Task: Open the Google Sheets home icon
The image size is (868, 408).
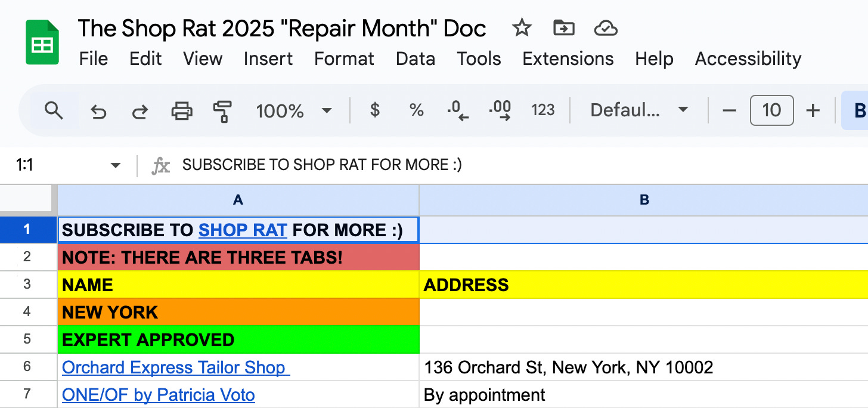Action: click(42, 42)
